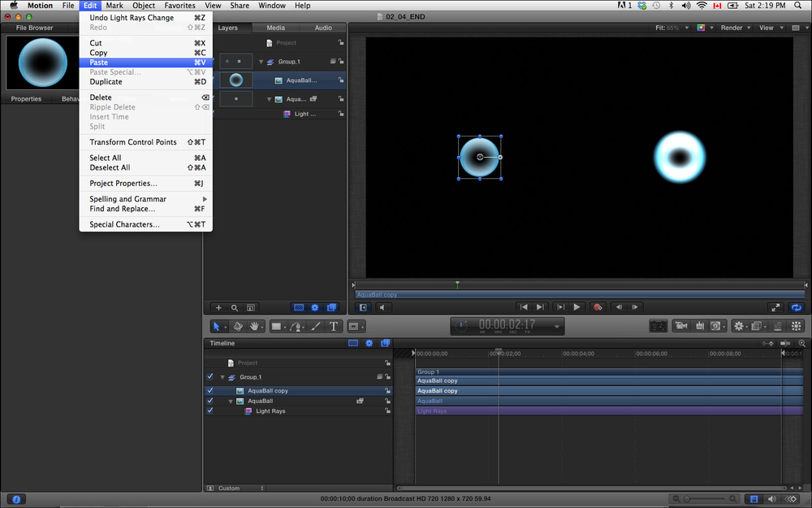Open the Properties pane button

pos(26,99)
